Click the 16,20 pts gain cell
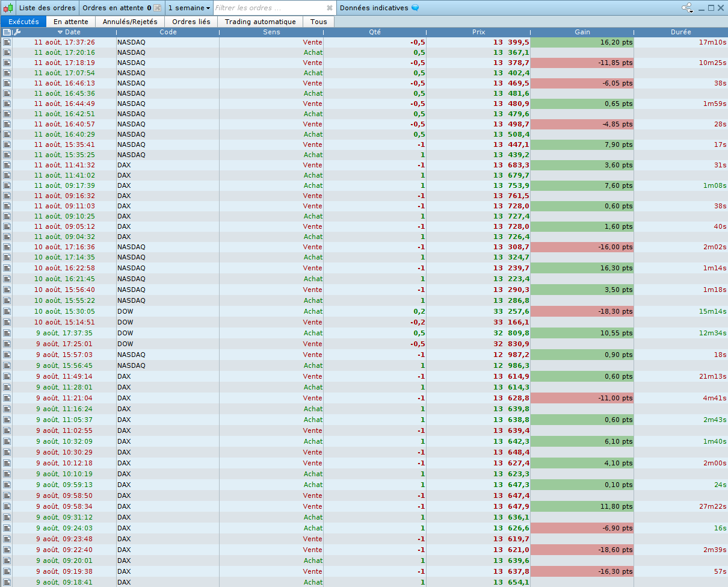This screenshot has height=587, width=728. pos(582,42)
